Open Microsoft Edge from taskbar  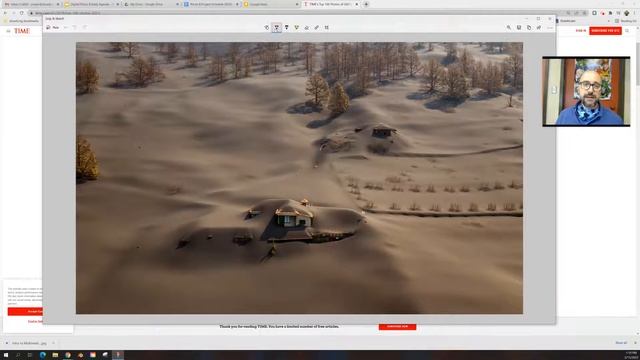42,355
